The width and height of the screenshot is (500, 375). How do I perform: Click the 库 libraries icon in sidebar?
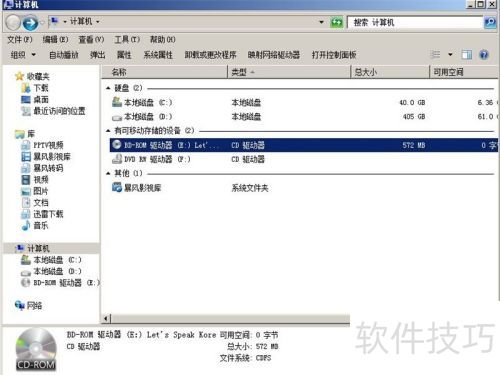tap(20, 134)
